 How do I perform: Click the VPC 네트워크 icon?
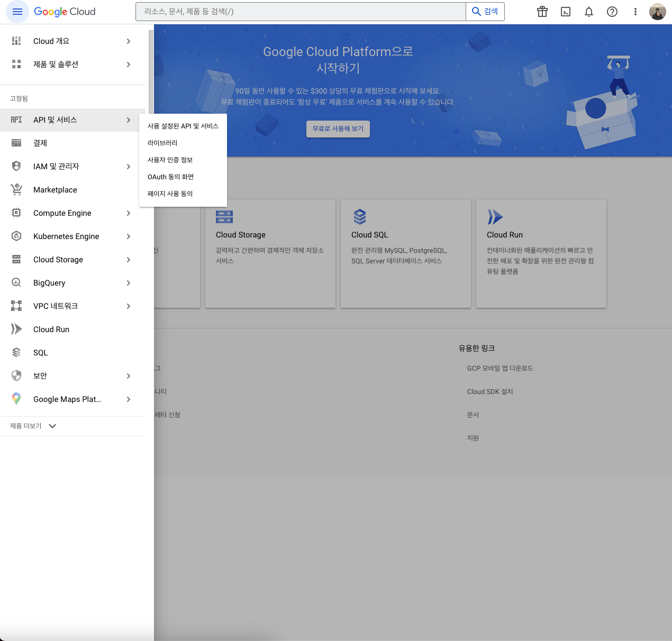coord(16,306)
